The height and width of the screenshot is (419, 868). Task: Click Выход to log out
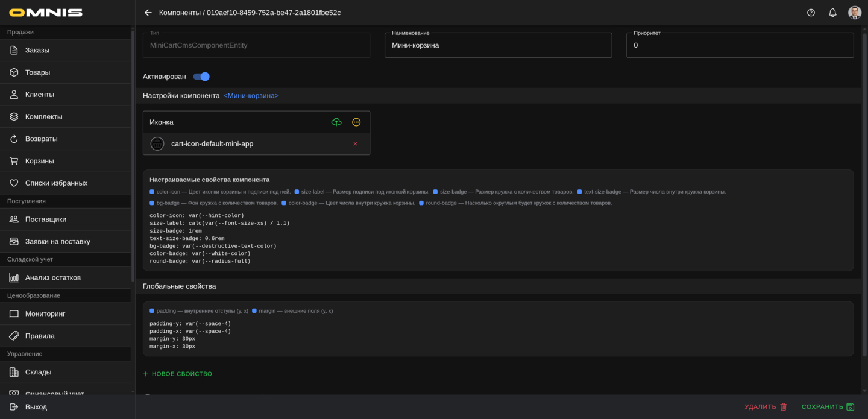click(36, 407)
